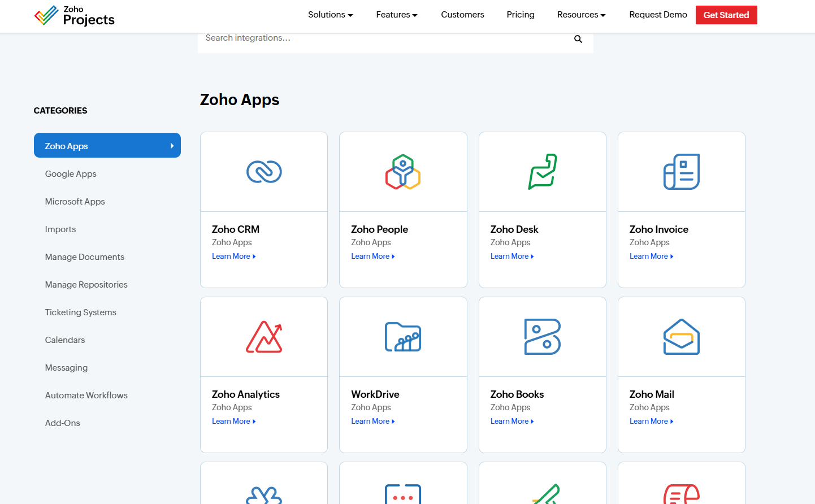Click Learn More under WorkDrive
Viewport: 815px width, 504px height.
(373, 422)
